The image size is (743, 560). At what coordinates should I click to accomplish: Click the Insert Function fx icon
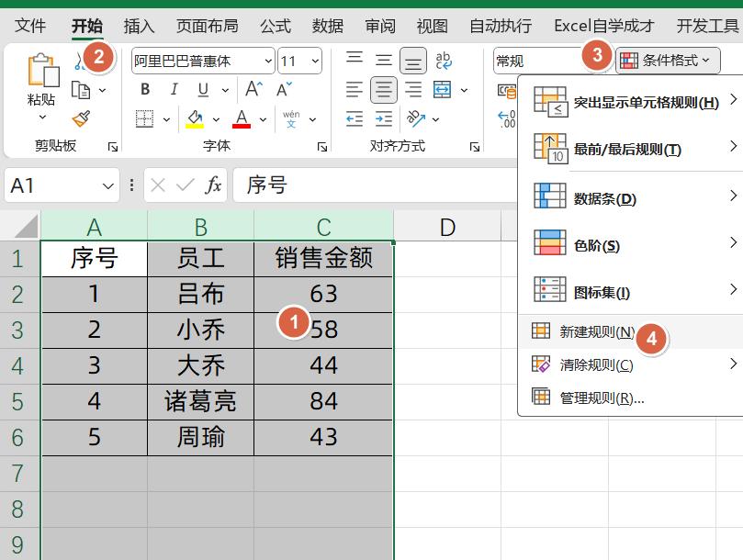213,185
